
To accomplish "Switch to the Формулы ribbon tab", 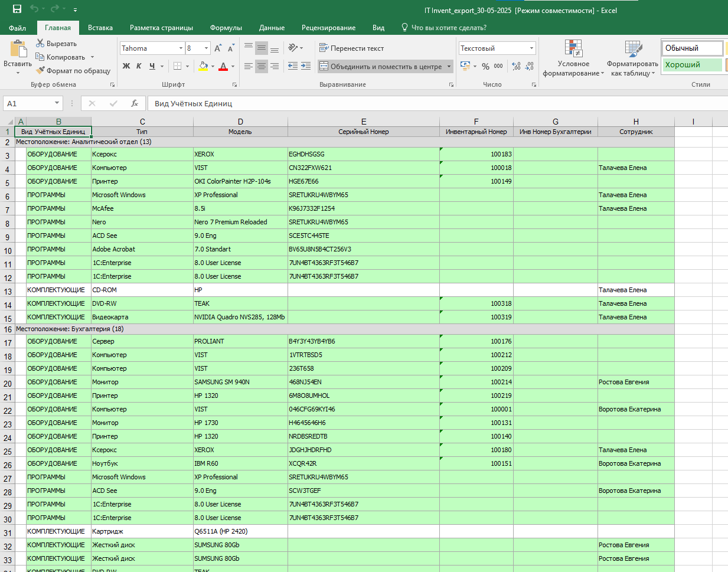I will tap(226, 28).
